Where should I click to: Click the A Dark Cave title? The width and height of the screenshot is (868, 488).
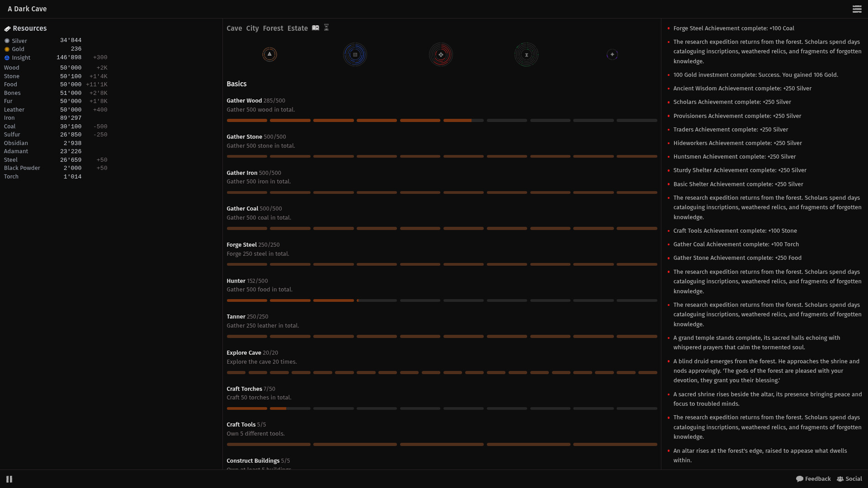coord(27,9)
